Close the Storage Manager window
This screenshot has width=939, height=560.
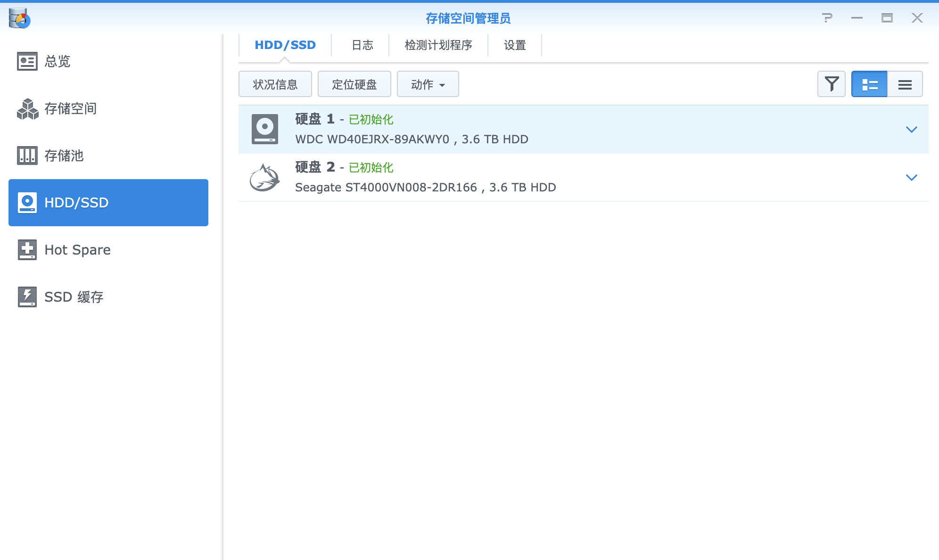(x=917, y=18)
